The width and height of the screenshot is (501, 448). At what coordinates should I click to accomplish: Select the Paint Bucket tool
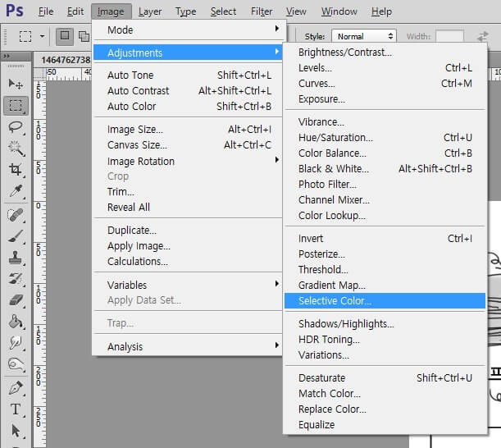(x=16, y=322)
